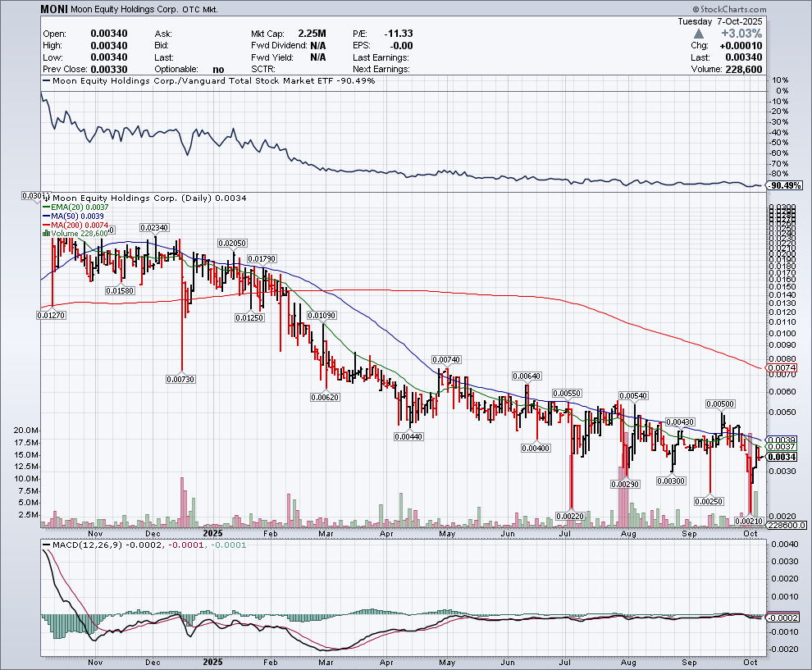Click the 0.00500 high annotation
The image size is (812, 670).
coord(720,403)
